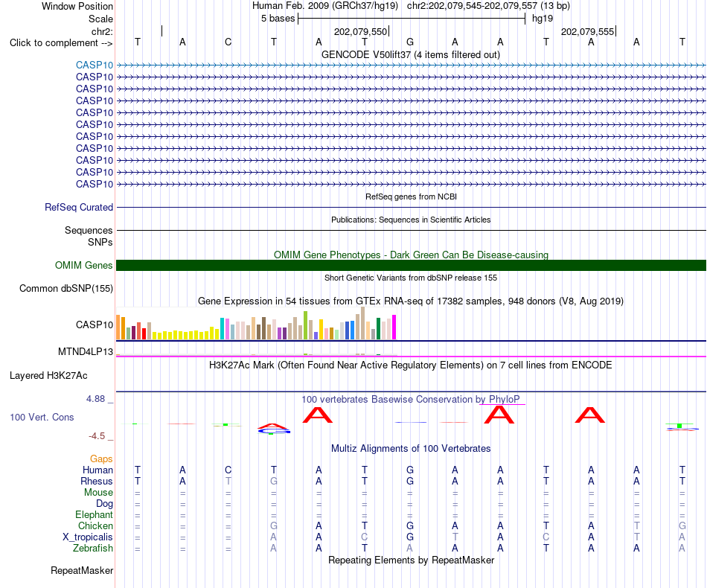The height and width of the screenshot is (588, 707).
Task: Click the MTND4LP13 expression track label
Action: click(86, 352)
